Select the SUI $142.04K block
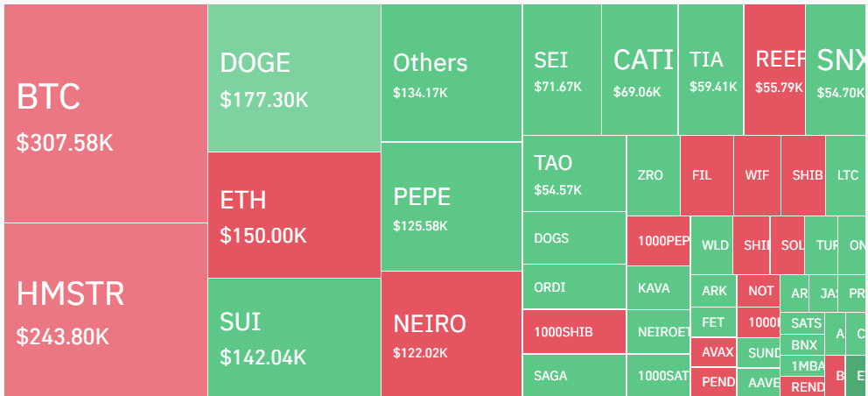Image resolution: width=868 pixels, height=396 pixels. (294, 336)
